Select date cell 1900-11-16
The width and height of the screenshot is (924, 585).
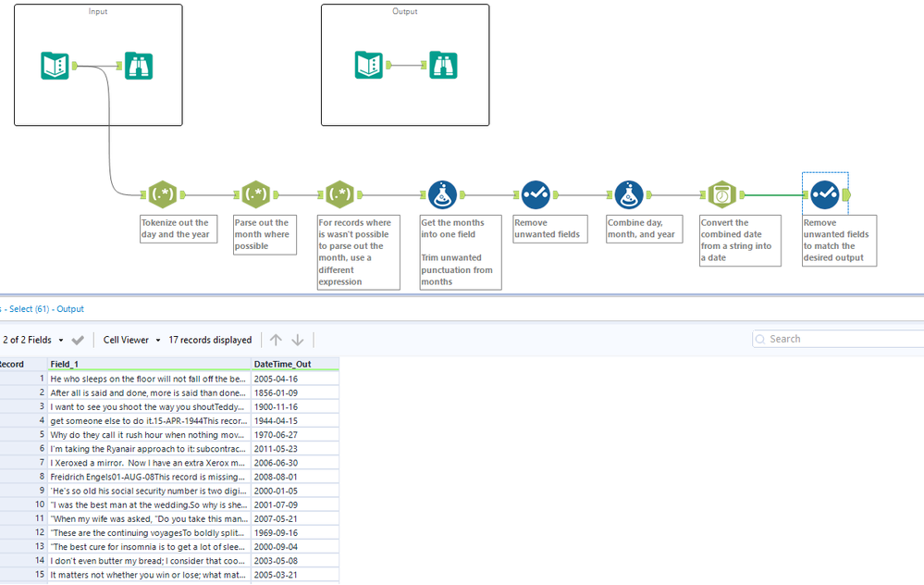[x=295, y=407]
